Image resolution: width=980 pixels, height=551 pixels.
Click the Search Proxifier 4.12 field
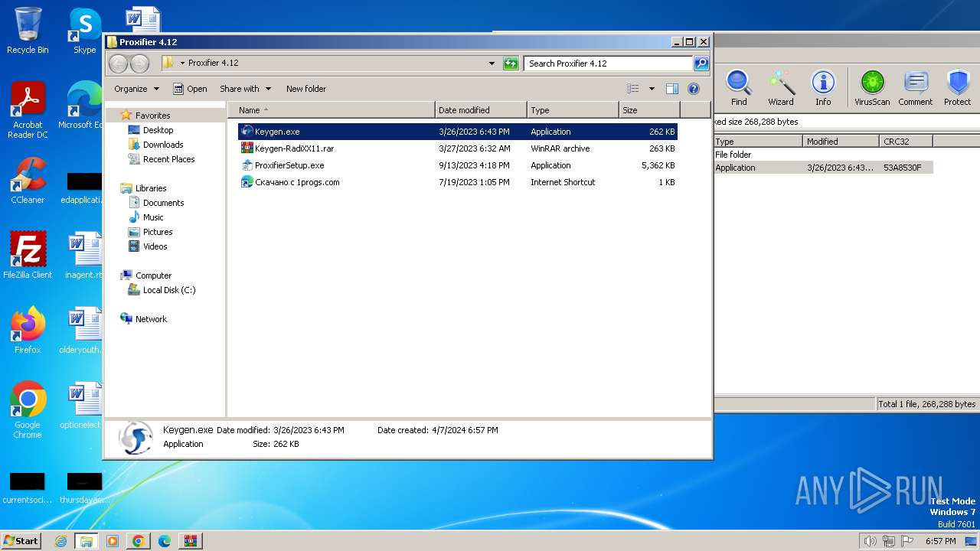(x=609, y=64)
